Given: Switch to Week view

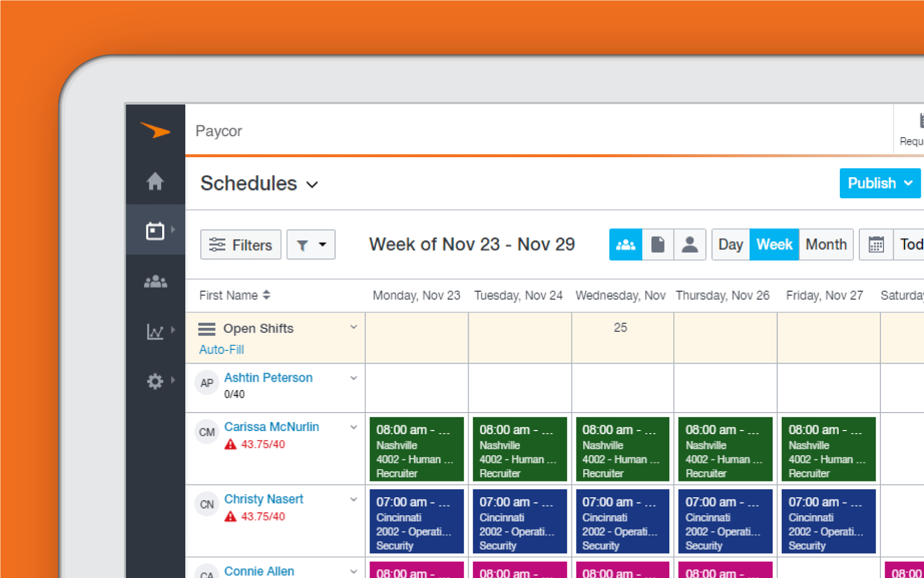Looking at the screenshot, I should (774, 245).
